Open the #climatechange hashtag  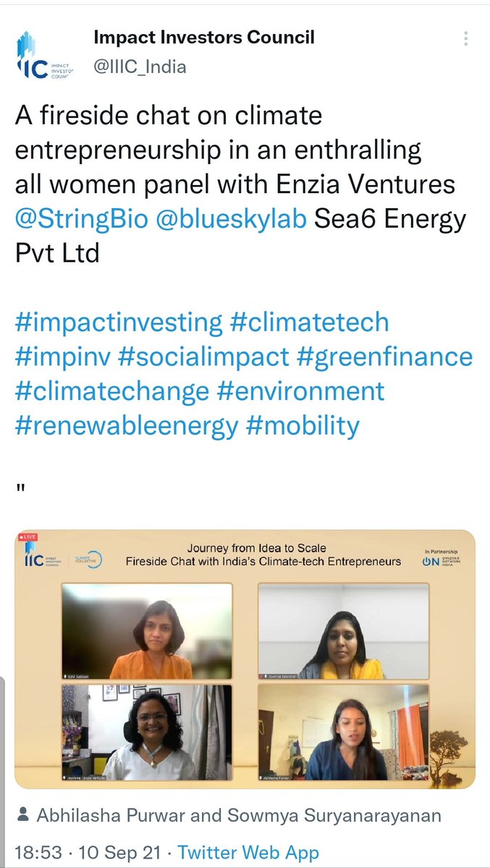tap(112, 391)
